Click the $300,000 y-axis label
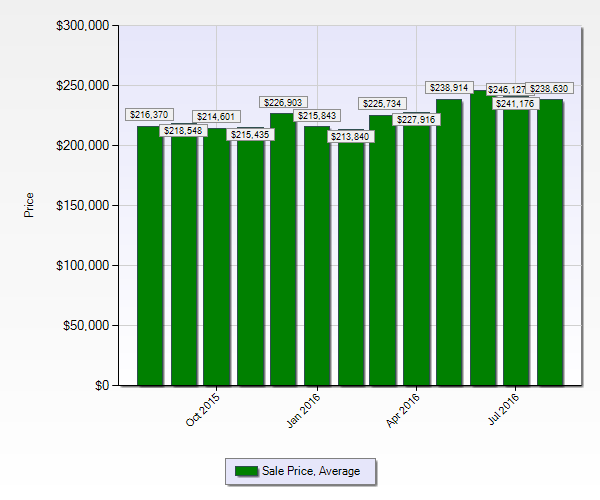600x500 pixels. [x=83, y=26]
